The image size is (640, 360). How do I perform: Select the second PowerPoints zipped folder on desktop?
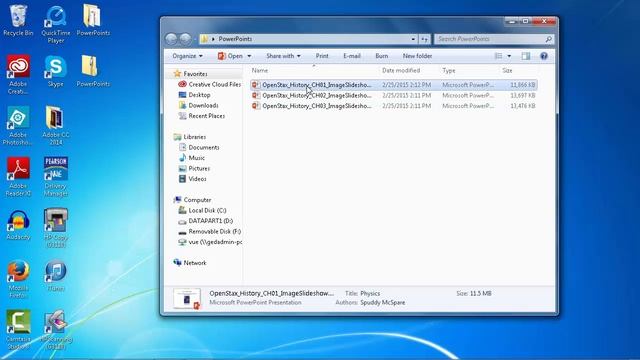point(93,71)
